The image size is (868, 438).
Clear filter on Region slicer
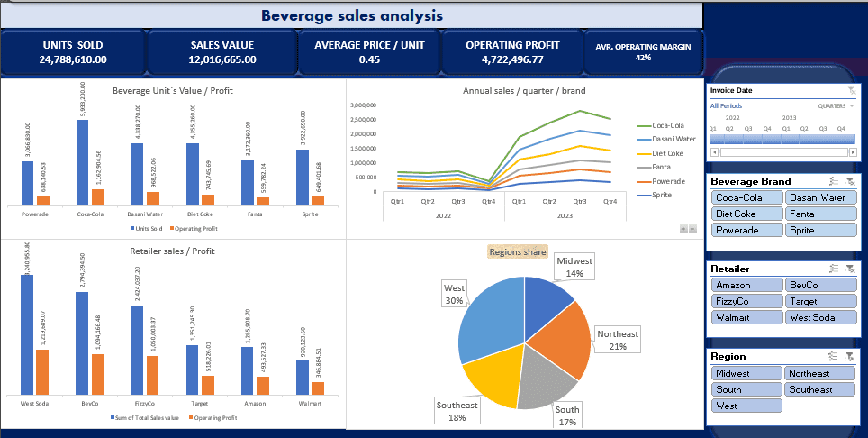852,356
